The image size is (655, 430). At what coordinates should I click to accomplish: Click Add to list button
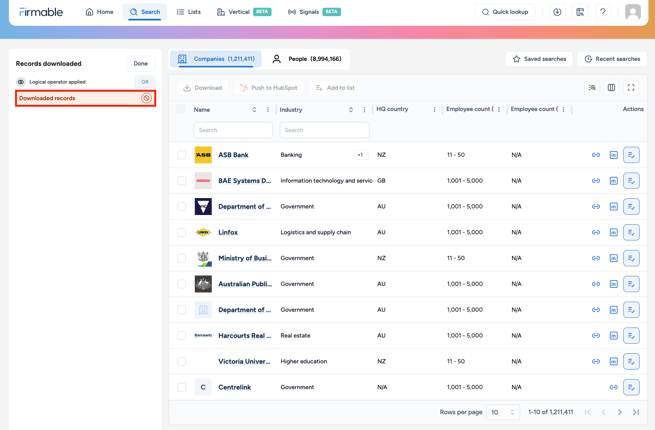[x=335, y=88]
